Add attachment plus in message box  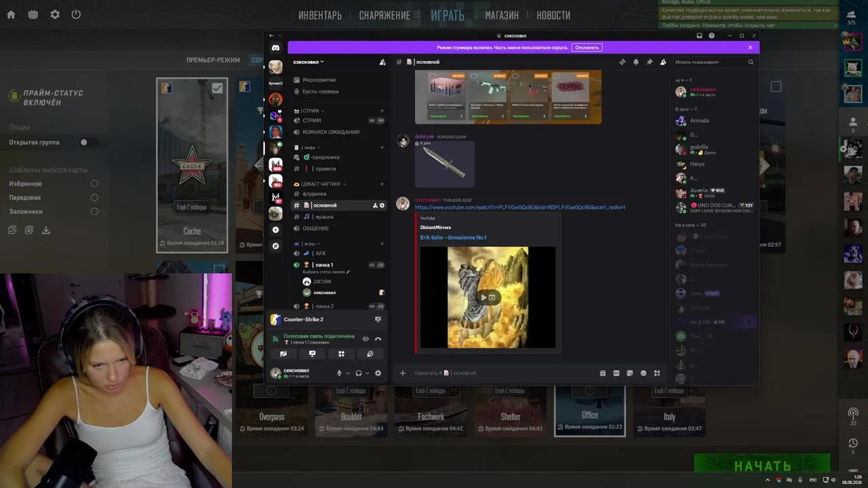[x=403, y=373]
